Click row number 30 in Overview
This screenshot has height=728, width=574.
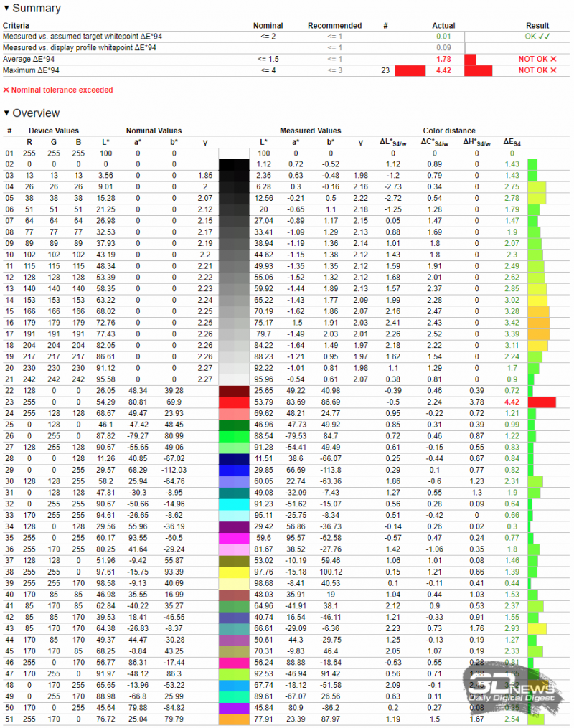(x=9, y=481)
